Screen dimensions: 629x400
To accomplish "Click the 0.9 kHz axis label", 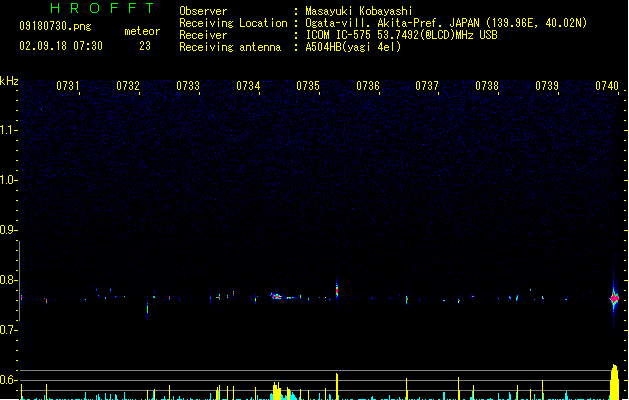I will (x=8, y=230).
